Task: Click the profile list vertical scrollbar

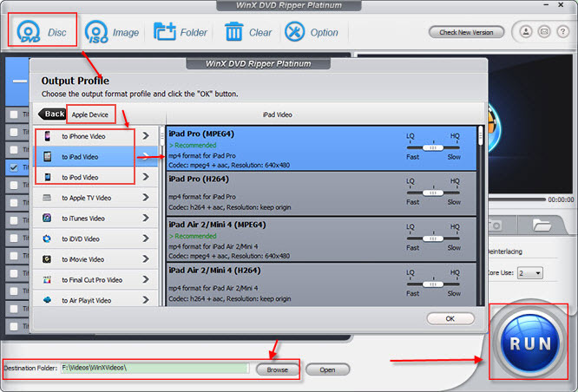Action: point(480,216)
